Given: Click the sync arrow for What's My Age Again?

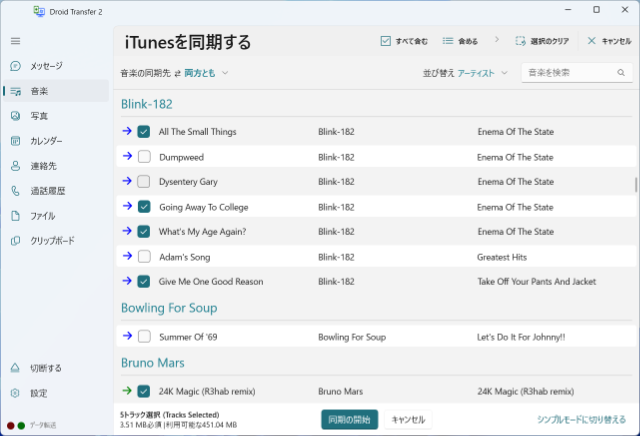Looking at the screenshot, I should (127, 231).
